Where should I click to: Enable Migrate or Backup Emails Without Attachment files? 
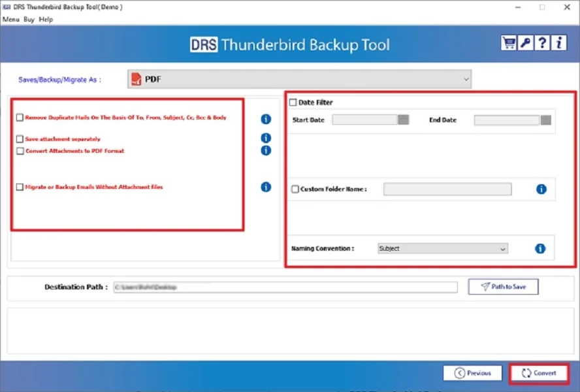point(20,187)
